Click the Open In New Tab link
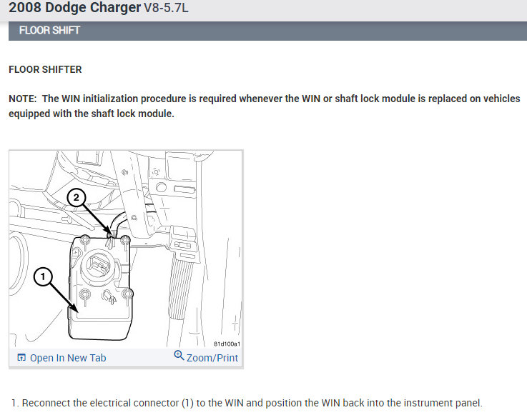Viewport: 527px width, 420px height. pyautogui.click(x=68, y=358)
